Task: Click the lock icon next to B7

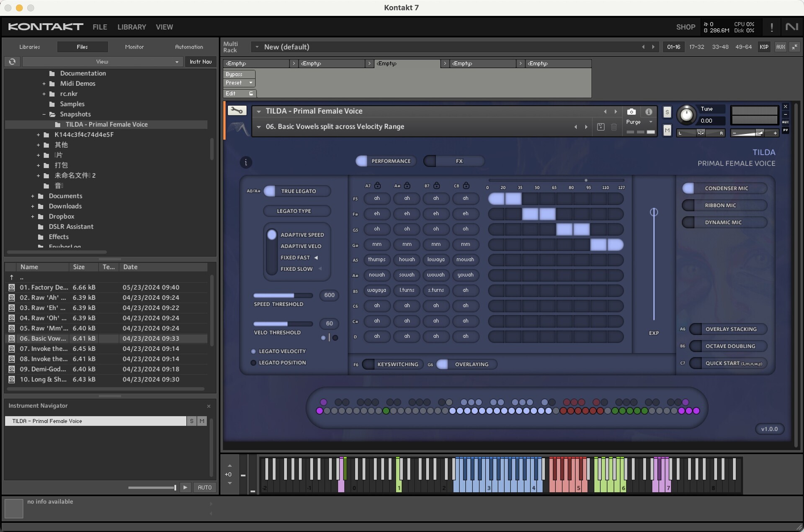Action: click(437, 185)
